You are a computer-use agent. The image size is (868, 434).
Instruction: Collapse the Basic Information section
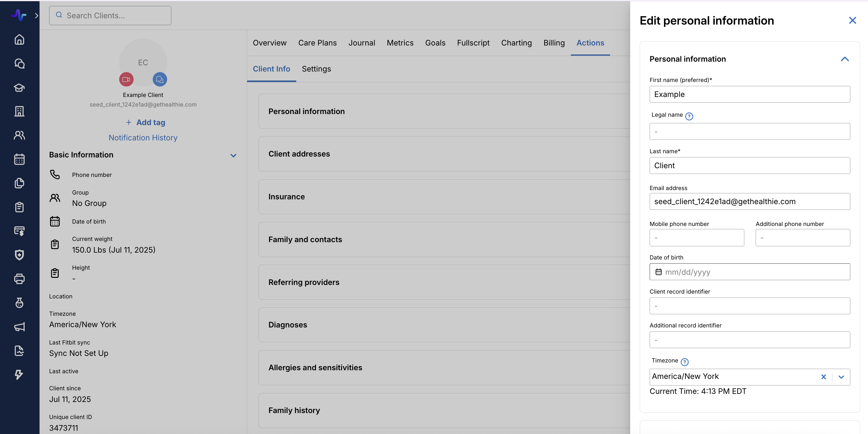(x=233, y=155)
